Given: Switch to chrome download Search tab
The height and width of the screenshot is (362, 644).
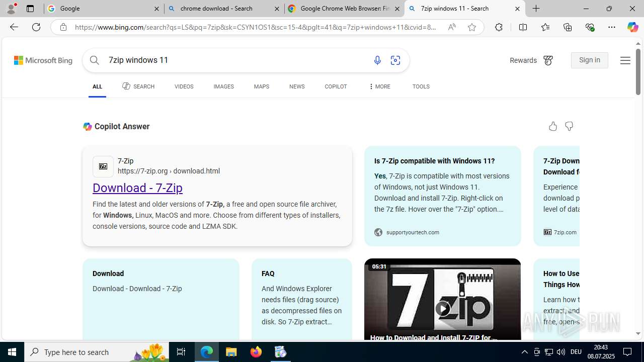Looking at the screenshot, I should 224,9.
